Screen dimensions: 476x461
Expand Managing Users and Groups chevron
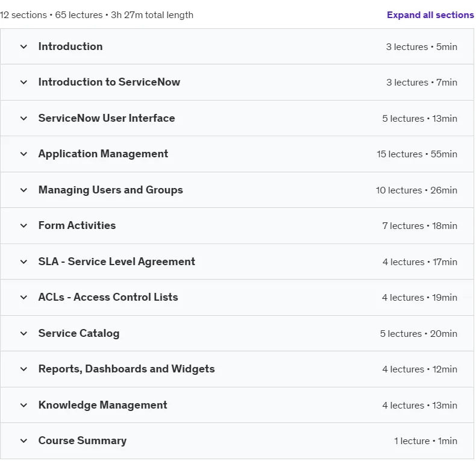[23, 190]
